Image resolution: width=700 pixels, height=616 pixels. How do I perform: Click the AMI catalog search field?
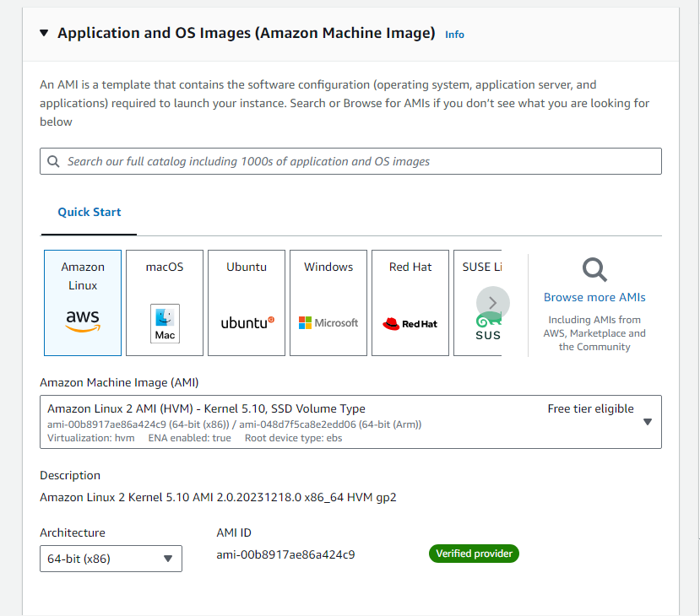click(x=350, y=161)
